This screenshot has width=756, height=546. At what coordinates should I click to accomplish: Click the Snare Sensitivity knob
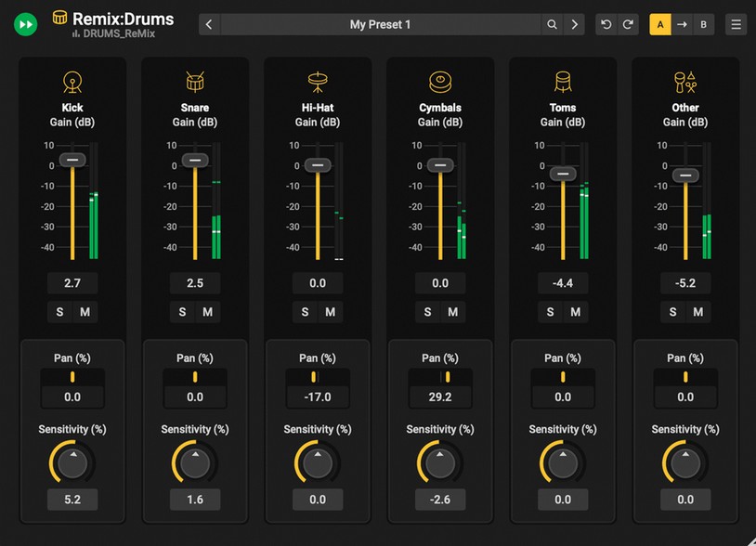195,463
